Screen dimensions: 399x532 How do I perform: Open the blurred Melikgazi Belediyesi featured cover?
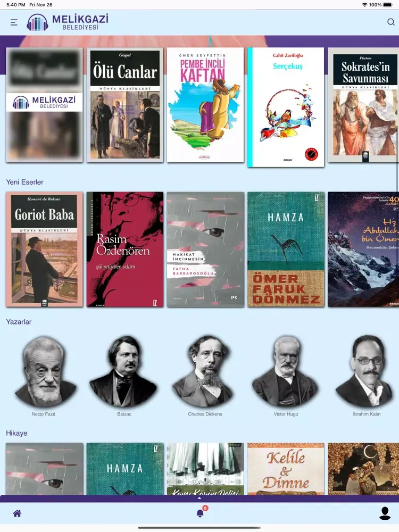click(45, 105)
